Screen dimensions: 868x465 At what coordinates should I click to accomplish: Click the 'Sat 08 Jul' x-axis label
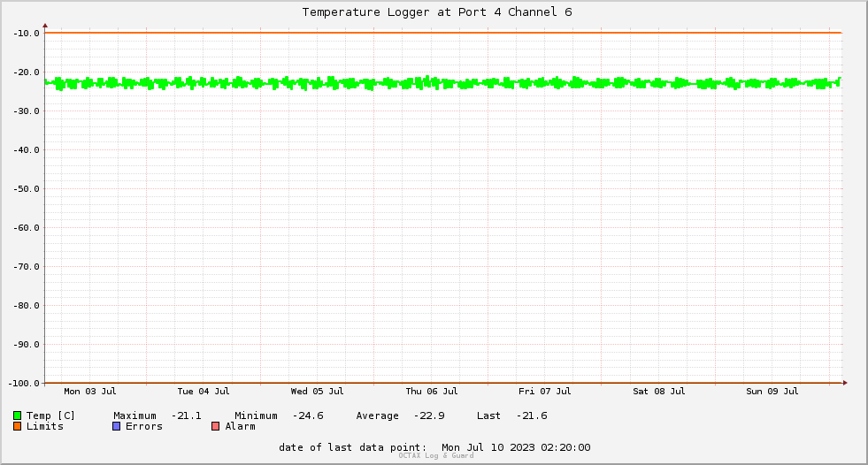(x=659, y=392)
